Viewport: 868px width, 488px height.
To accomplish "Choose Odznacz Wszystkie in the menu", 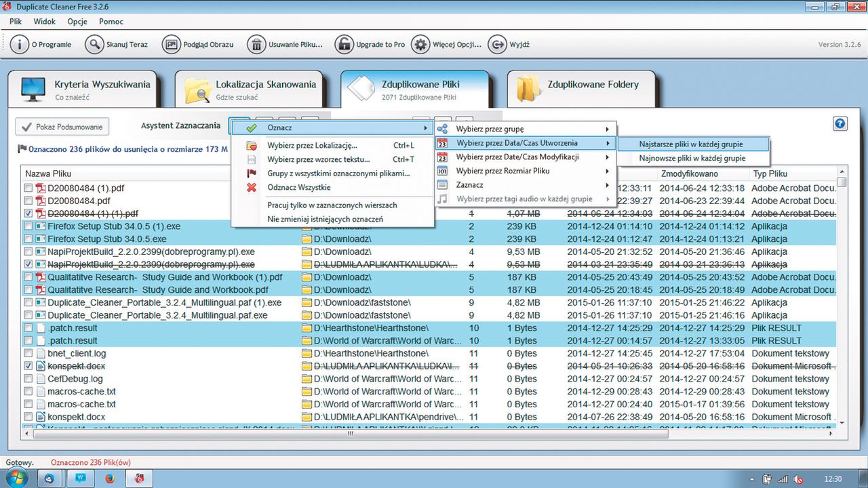I will pos(299,187).
